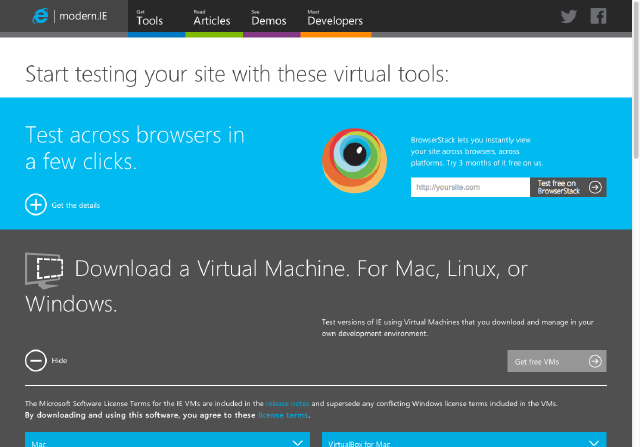Image resolution: width=640 pixels, height=447 pixels.
Task: Click the Get free VMs button
Action: click(x=557, y=361)
